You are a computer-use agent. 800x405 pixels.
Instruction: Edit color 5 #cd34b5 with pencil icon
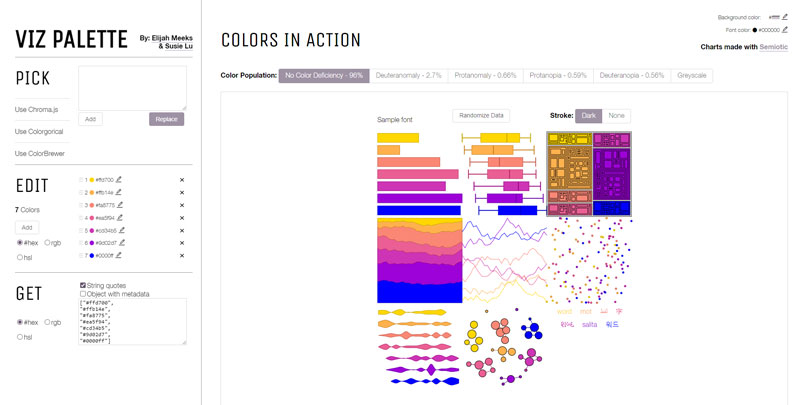point(121,231)
